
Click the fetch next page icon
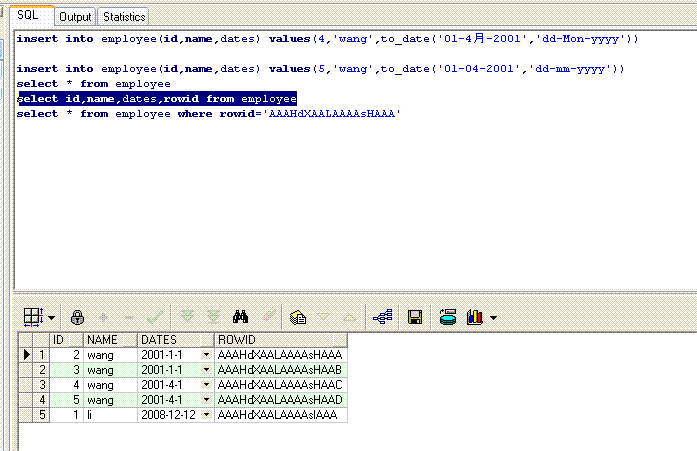(187, 316)
